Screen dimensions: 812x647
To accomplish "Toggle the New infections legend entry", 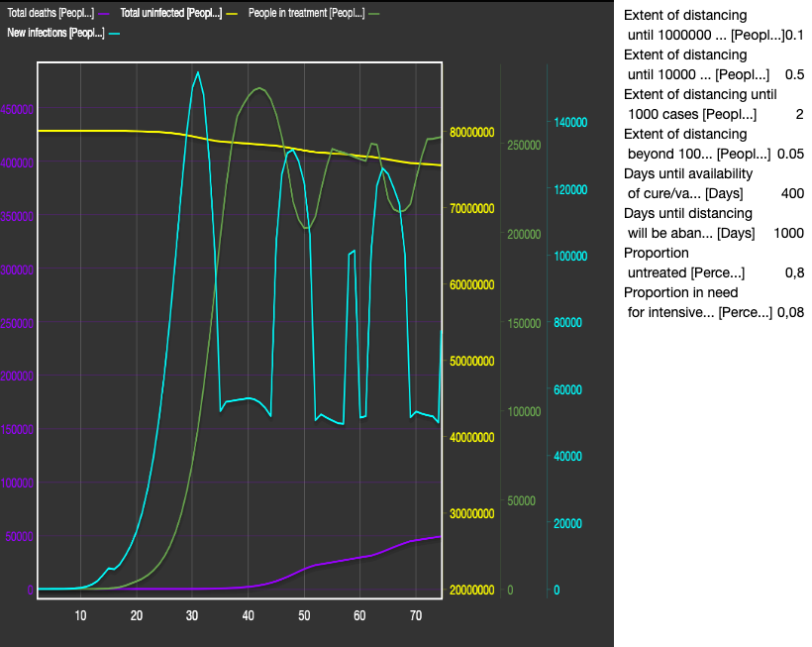I will point(63,33).
